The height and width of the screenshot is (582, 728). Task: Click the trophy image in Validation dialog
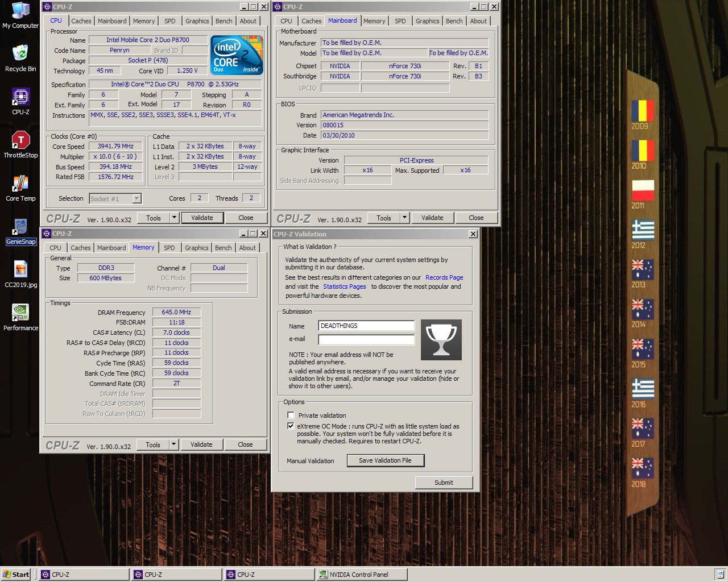pyautogui.click(x=441, y=340)
